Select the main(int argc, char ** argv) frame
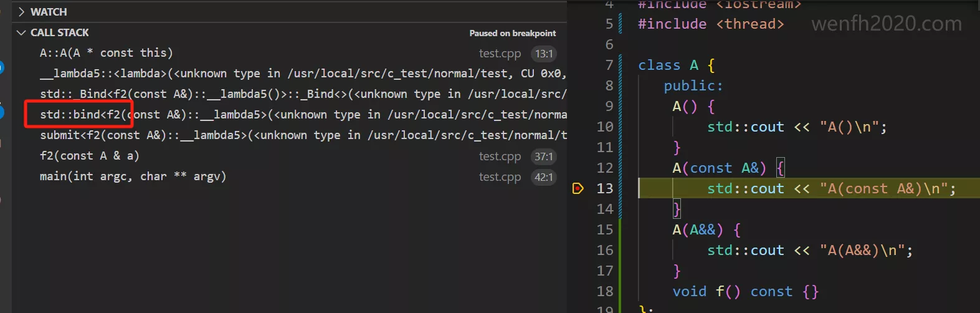Image resolution: width=980 pixels, height=313 pixels. pyautogui.click(x=133, y=176)
